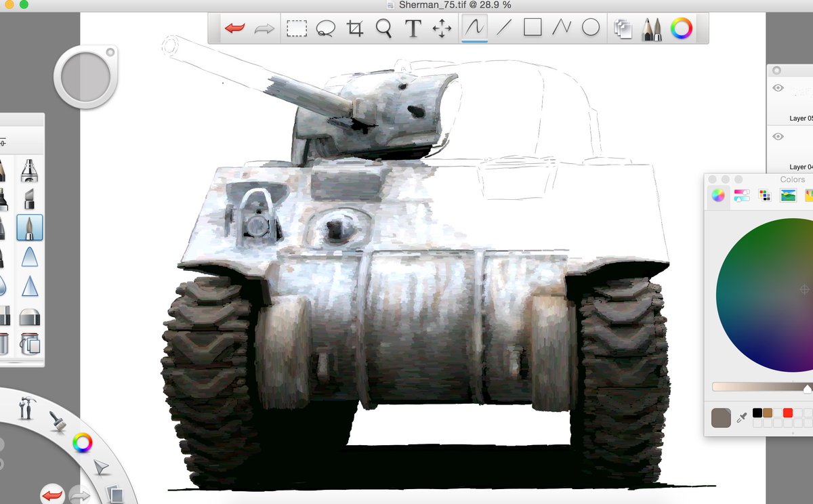Pick the soft rounded triangle brush
The height and width of the screenshot is (504, 813).
click(28, 257)
